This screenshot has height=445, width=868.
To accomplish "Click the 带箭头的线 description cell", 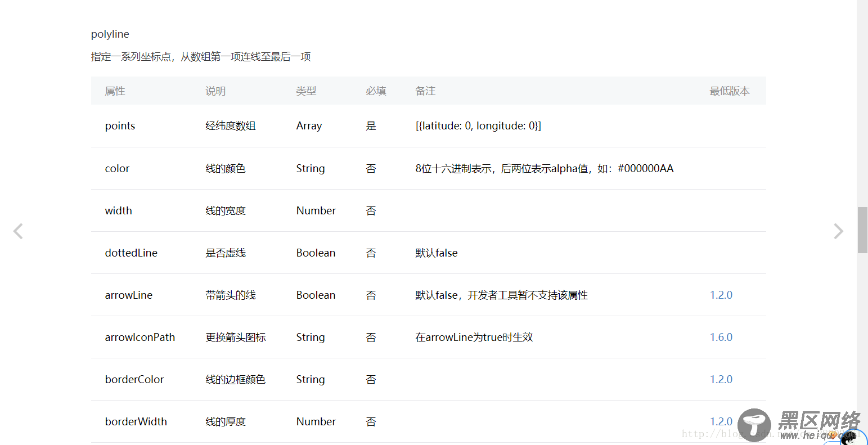I will (x=231, y=295).
